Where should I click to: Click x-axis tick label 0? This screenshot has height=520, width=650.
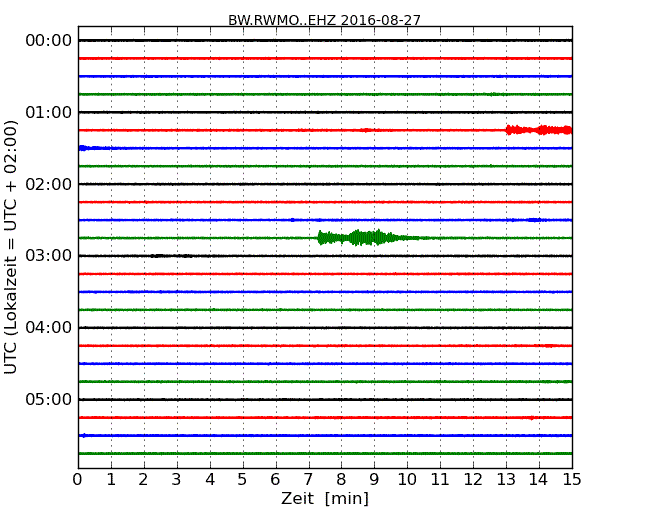pyautogui.click(x=78, y=480)
